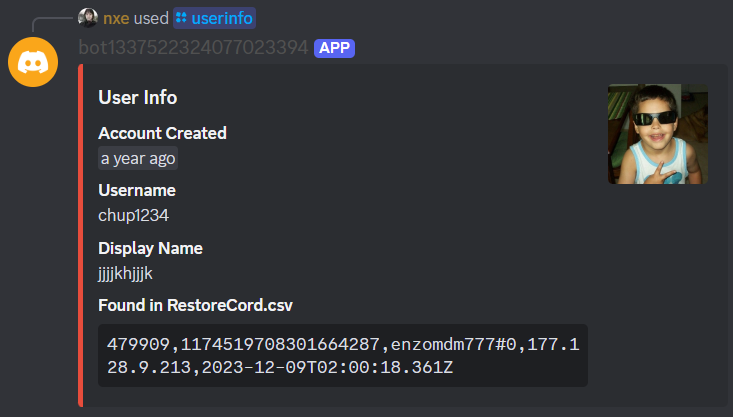Click the APP badge next to bot name

tap(334, 47)
